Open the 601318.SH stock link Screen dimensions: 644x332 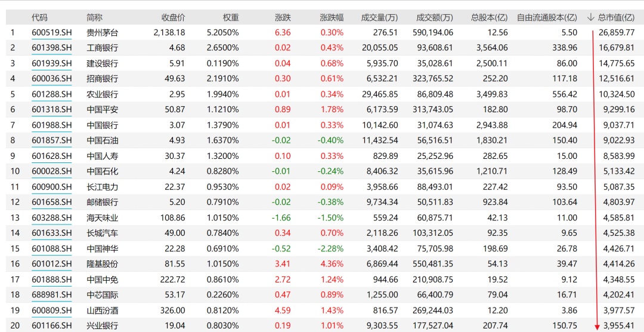[x=51, y=110]
